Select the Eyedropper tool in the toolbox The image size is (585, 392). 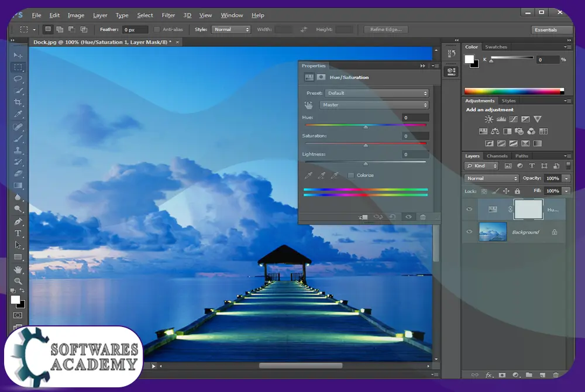(18, 114)
